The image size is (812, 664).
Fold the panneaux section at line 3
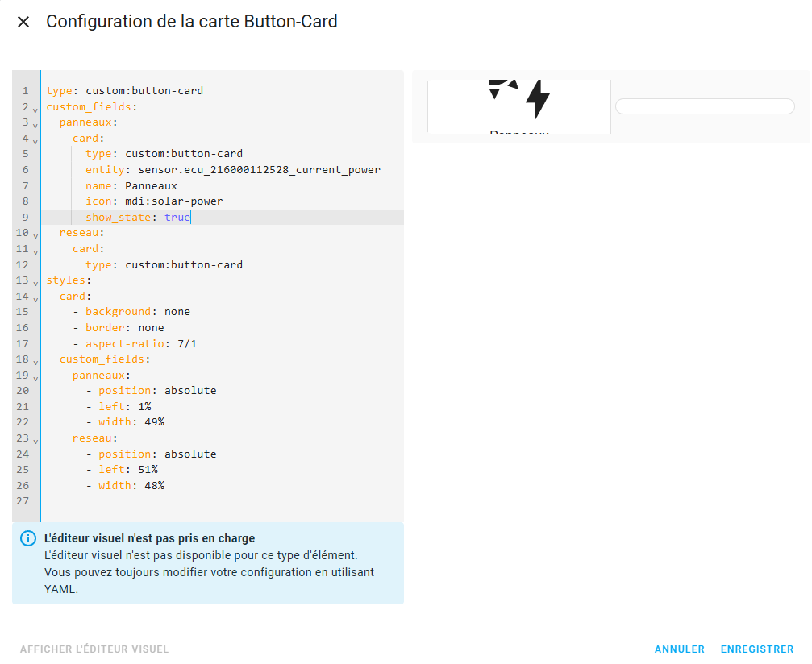[35, 124]
